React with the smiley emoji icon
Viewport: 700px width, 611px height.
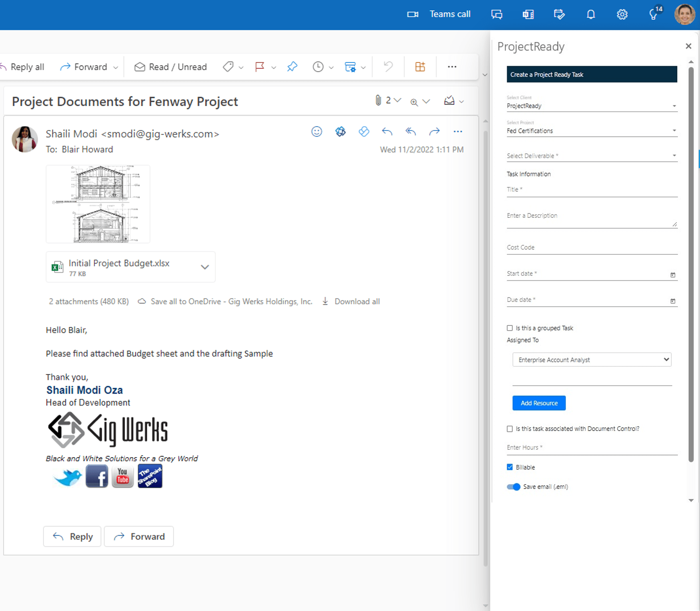(x=317, y=131)
